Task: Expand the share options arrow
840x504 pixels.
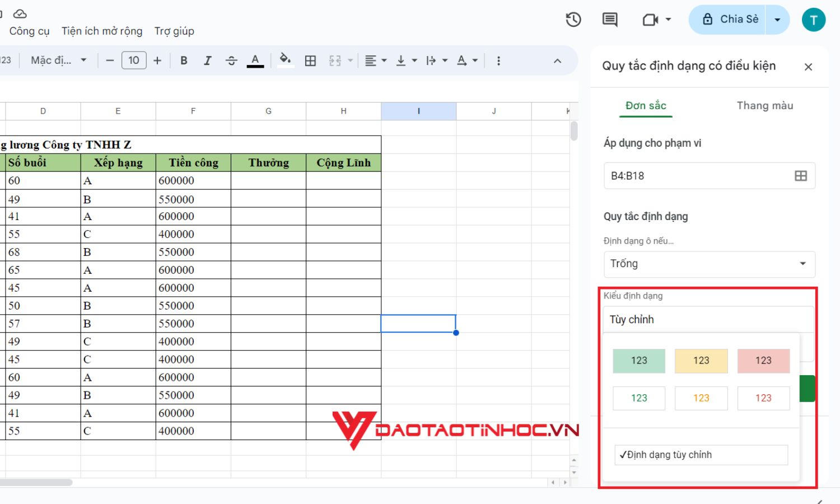Action: coord(777,20)
